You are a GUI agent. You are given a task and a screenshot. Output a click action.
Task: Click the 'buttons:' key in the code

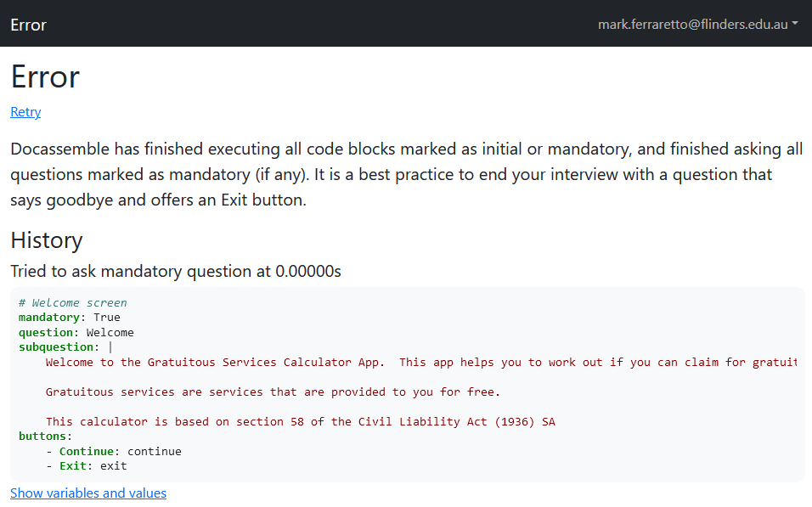tap(42, 437)
